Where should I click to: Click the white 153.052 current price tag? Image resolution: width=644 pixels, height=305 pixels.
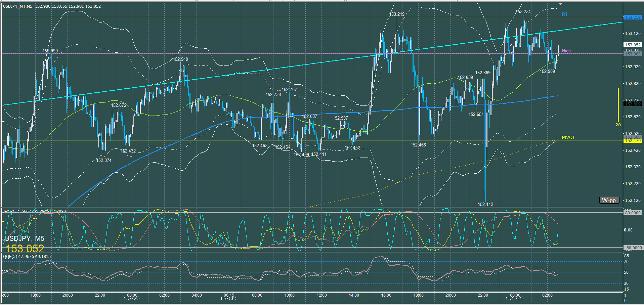633,45
